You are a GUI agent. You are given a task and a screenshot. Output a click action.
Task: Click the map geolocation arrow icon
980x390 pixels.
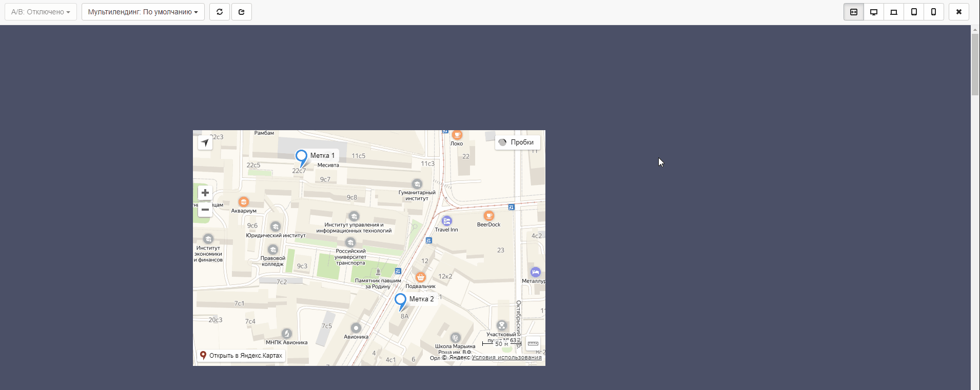205,142
